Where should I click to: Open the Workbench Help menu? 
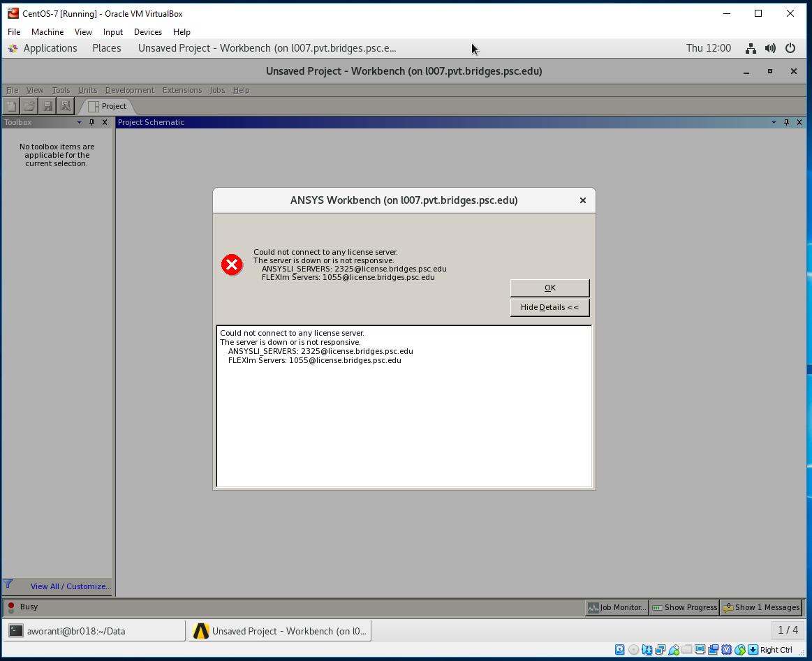coord(241,90)
